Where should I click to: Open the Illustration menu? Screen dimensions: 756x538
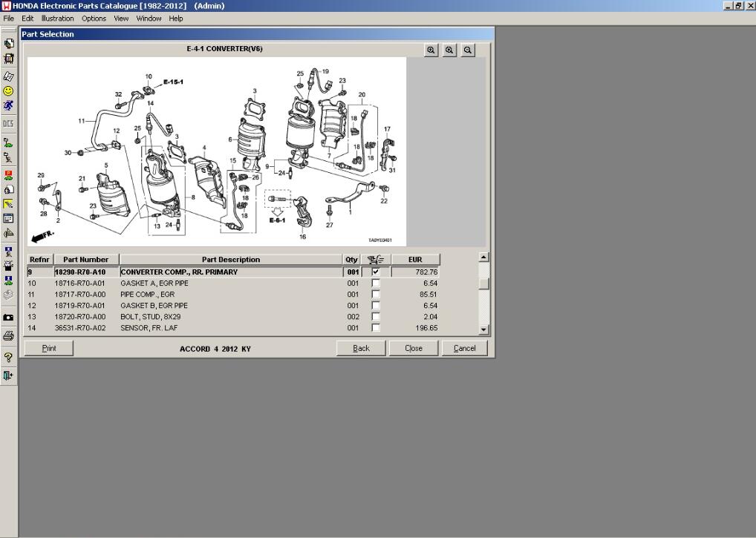tap(57, 19)
